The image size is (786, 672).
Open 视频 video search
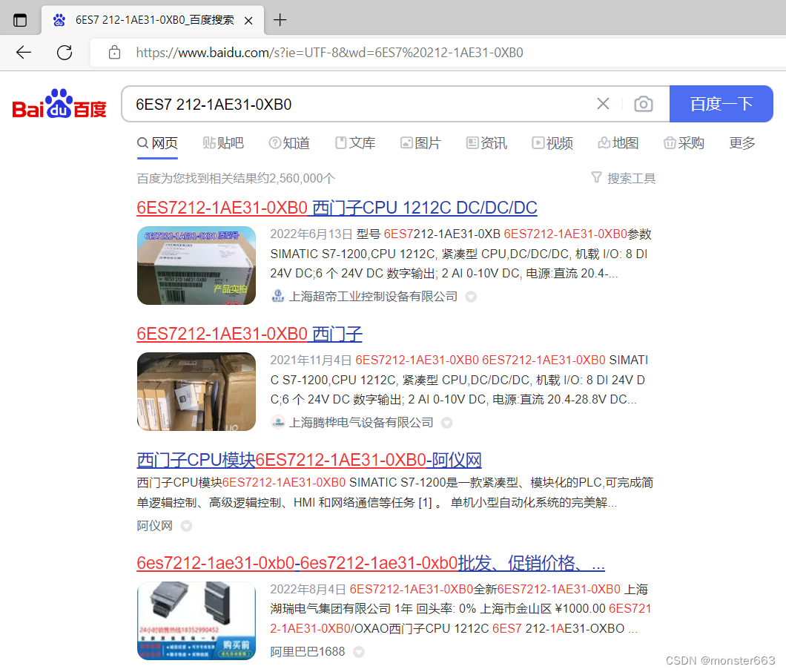pos(552,143)
